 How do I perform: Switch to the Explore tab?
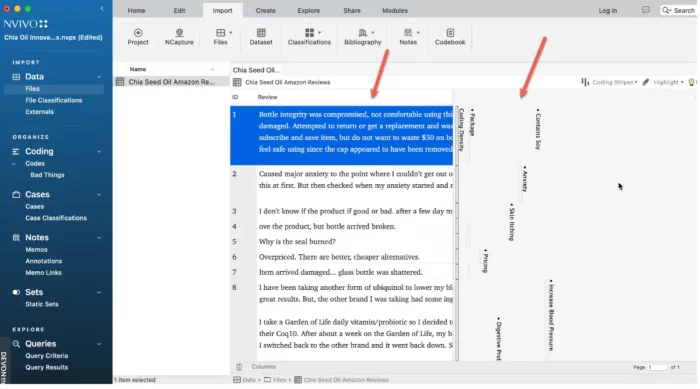[x=309, y=10]
